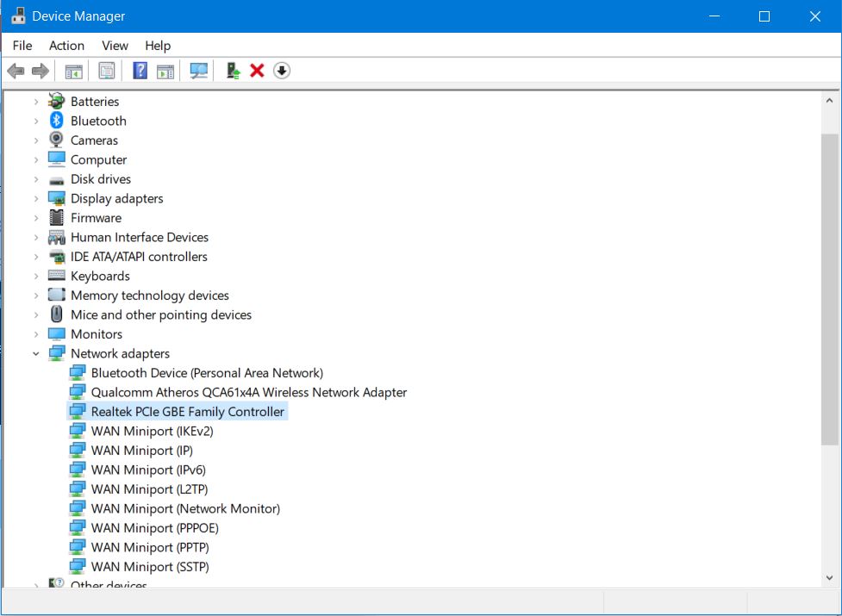
Task: Maximize the Device Manager window
Action: tap(764, 16)
